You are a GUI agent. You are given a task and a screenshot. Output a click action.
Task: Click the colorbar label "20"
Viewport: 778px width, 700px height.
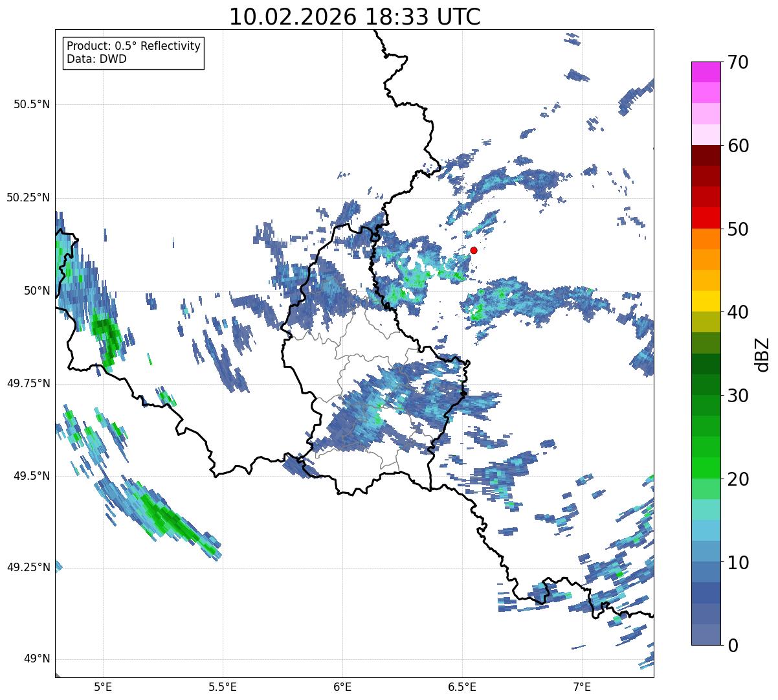738,479
